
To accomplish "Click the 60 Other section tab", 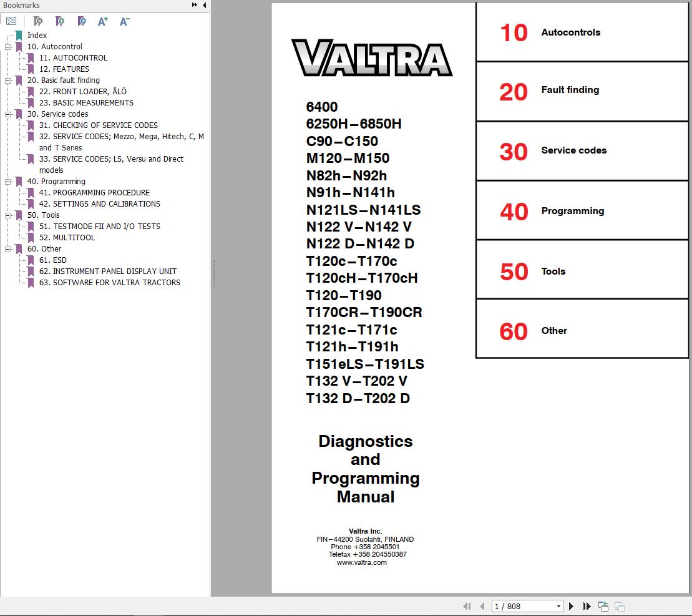I will (582, 329).
